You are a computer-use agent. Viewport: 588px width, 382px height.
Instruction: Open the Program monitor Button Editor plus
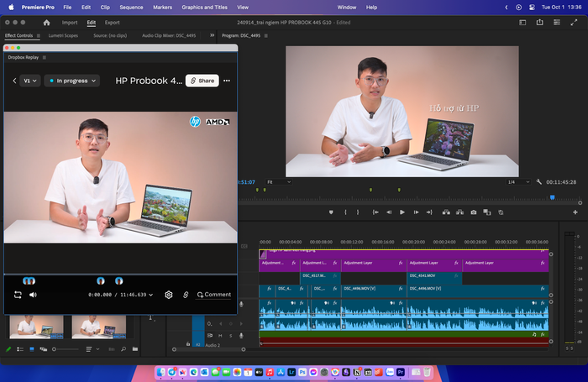[x=575, y=212]
